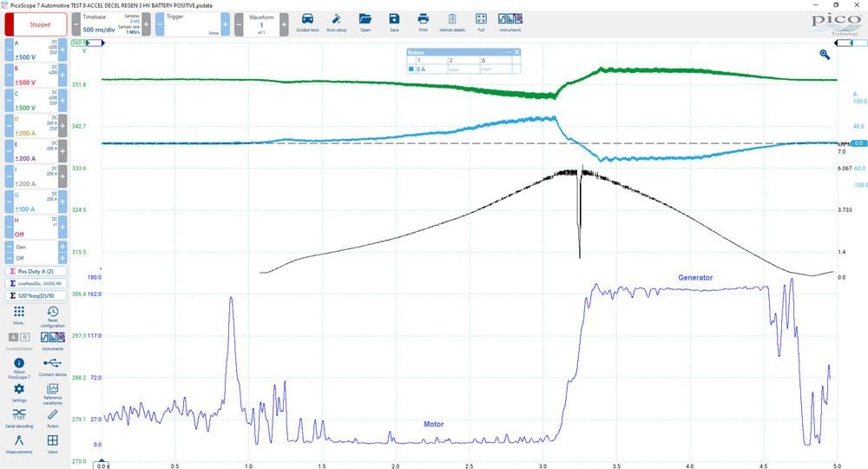Increase timebase with plus button
The height and width of the screenshot is (469, 868).
pyautogui.click(x=146, y=24)
